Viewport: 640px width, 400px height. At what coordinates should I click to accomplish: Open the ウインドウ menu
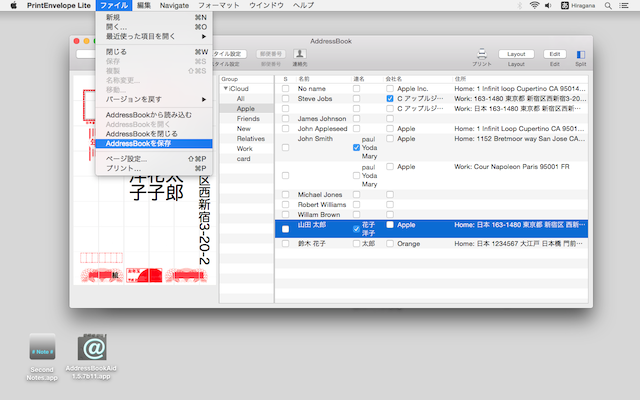coord(266,5)
